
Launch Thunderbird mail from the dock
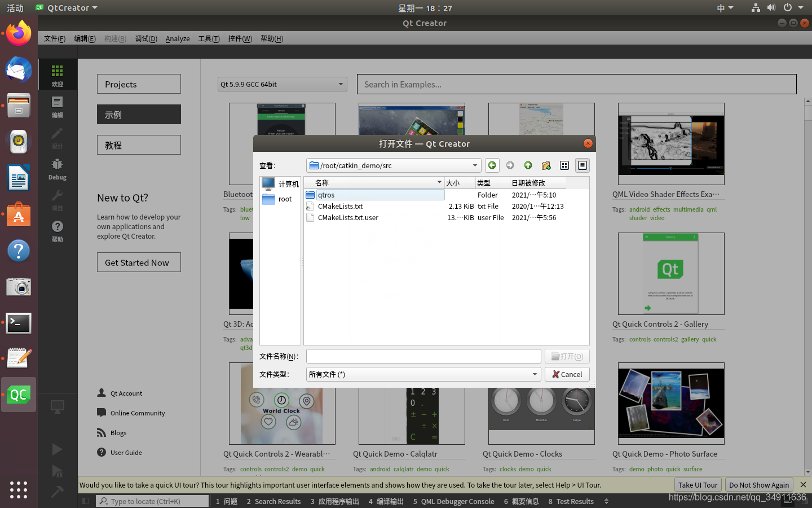pos(19,69)
